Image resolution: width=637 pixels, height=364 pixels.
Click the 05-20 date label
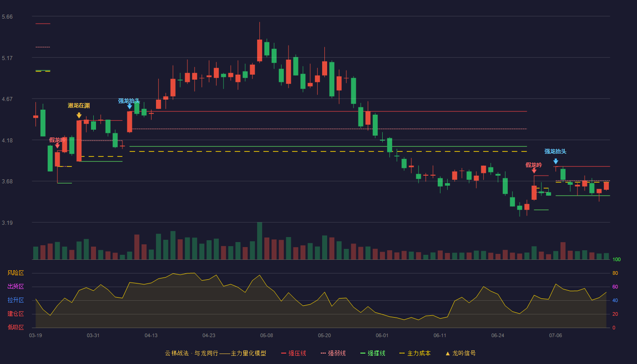click(x=324, y=335)
